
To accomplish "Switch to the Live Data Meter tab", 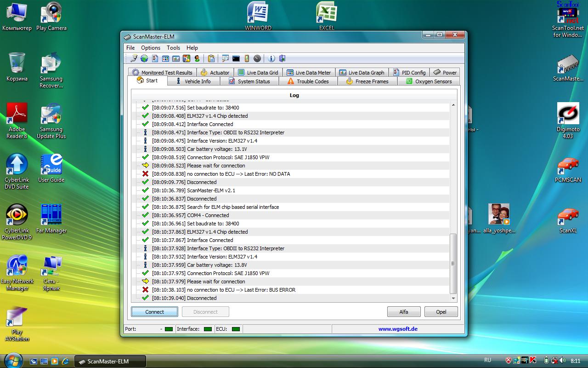I will point(309,72).
